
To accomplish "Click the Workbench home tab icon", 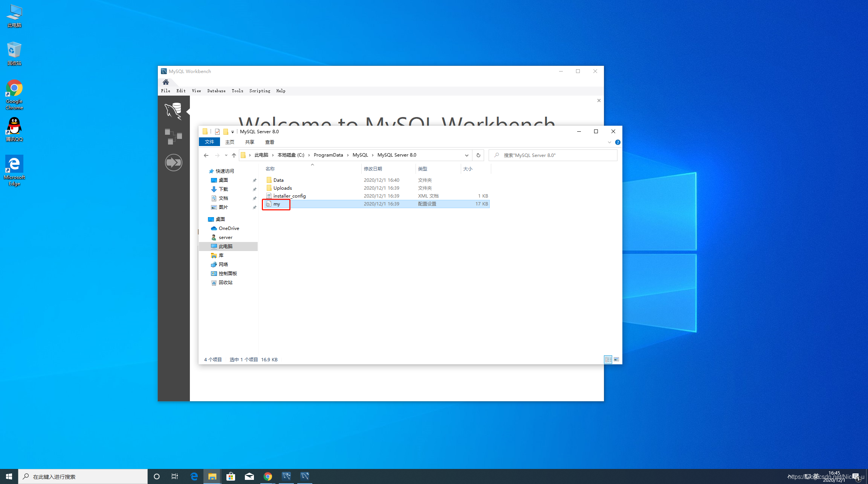I will [166, 82].
